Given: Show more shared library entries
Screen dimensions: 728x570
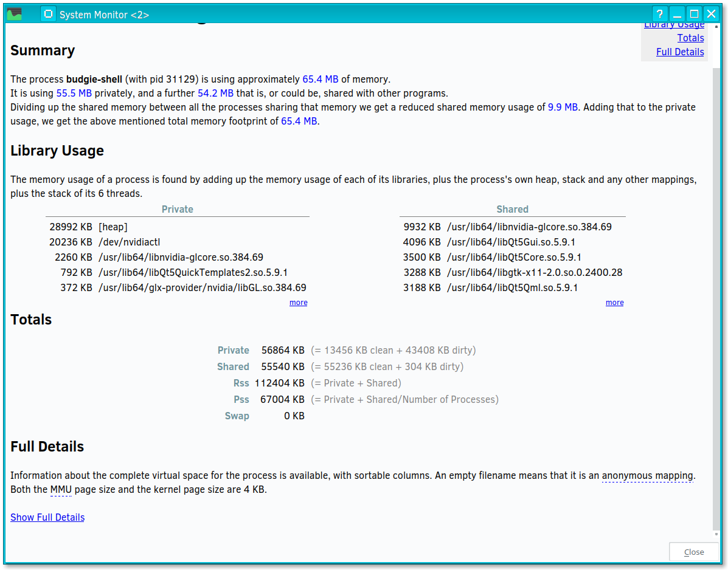Looking at the screenshot, I should click(x=614, y=303).
